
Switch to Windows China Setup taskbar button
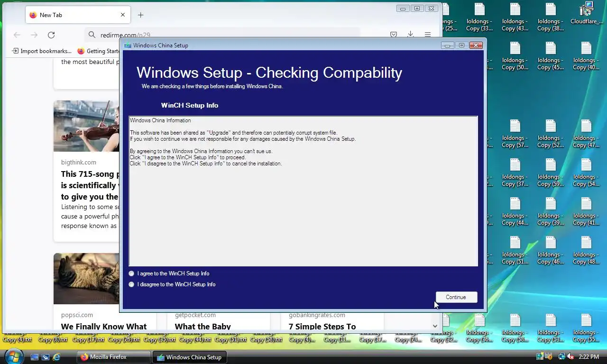(x=190, y=357)
